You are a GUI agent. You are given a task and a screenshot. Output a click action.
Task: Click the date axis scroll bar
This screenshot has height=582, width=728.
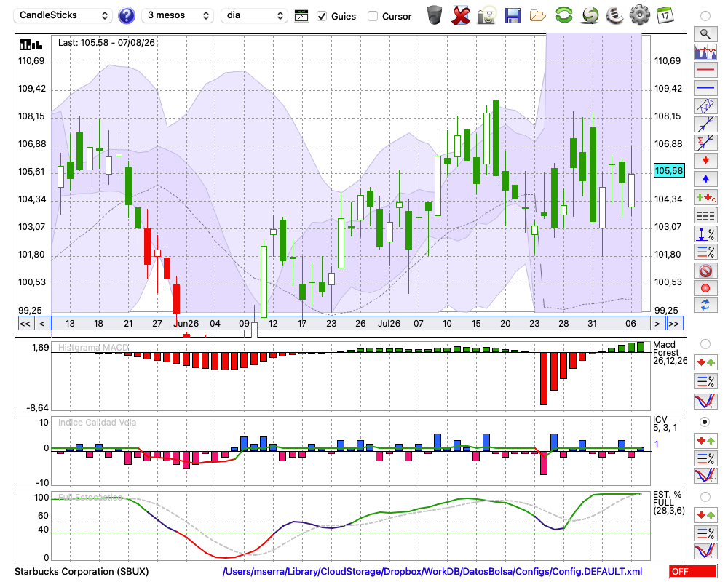point(351,324)
